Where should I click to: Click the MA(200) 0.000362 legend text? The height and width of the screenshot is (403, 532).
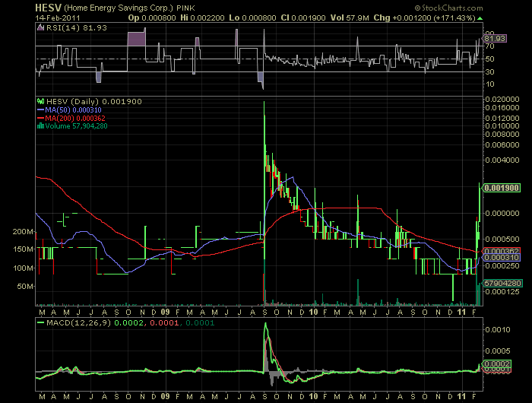(x=75, y=118)
